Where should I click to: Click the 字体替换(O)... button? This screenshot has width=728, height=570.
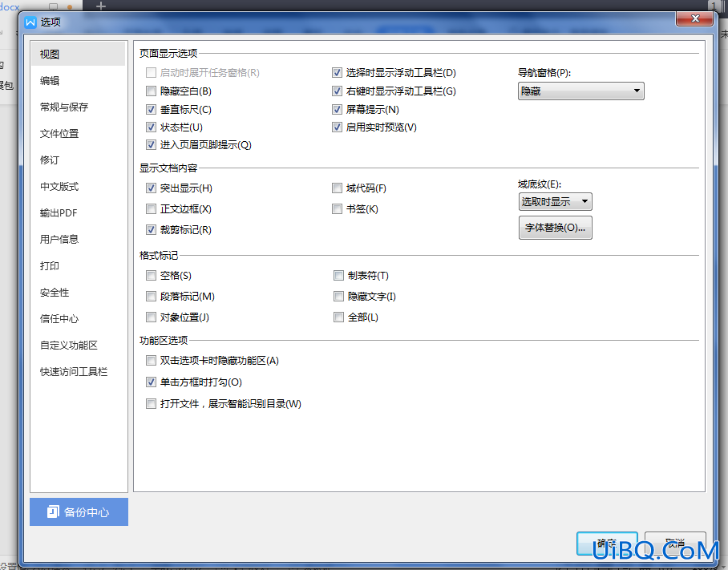[x=556, y=228]
